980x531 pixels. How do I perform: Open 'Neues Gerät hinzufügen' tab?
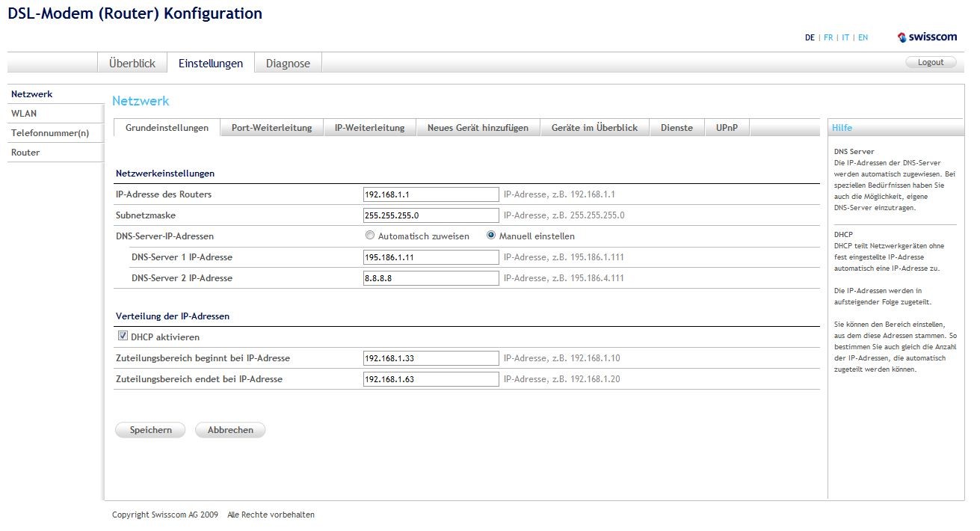478,128
